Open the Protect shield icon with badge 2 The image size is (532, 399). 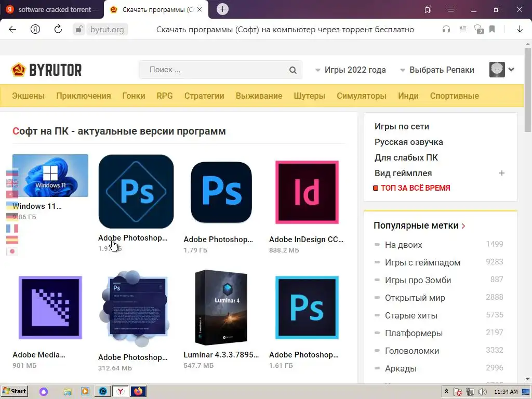point(478,30)
